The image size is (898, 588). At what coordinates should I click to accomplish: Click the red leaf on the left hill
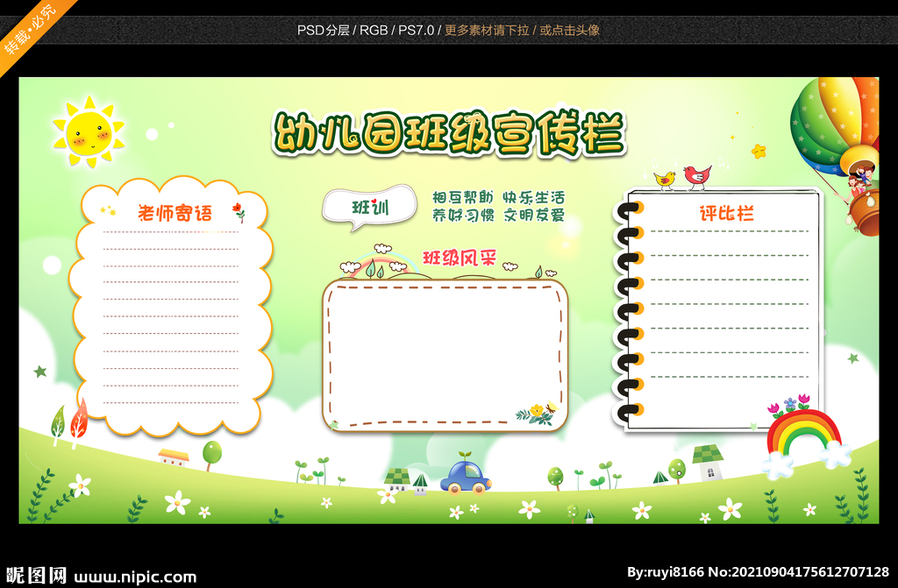(78, 422)
